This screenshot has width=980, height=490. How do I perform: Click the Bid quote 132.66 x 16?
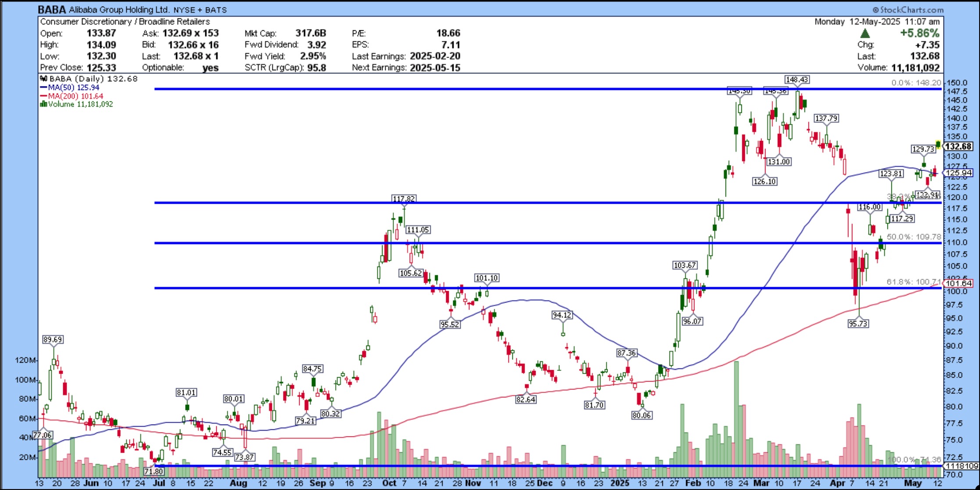point(193,44)
